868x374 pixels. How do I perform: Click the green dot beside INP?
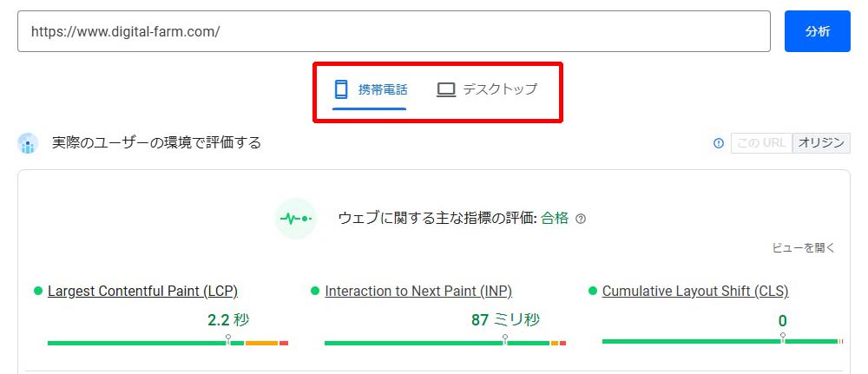pyautogui.click(x=315, y=291)
